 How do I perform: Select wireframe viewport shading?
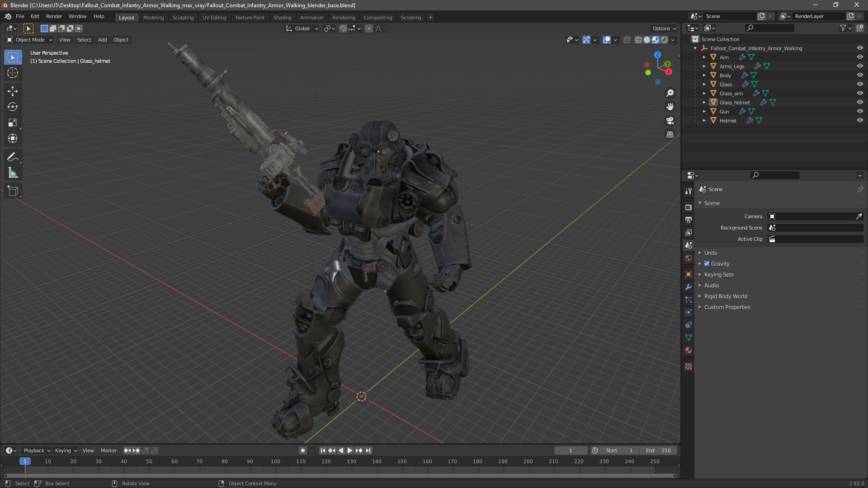[x=638, y=40]
